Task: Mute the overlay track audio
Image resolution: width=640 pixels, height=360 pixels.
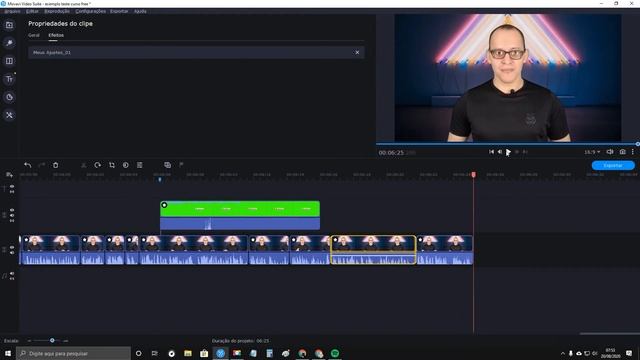Action: [x=12, y=215]
